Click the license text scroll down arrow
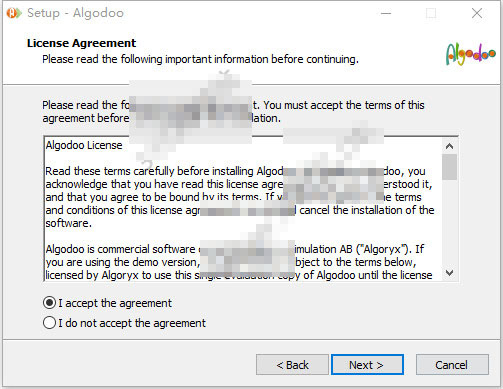Image resolution: width=503 pixels, height=389 pixels. pos(449,273)
